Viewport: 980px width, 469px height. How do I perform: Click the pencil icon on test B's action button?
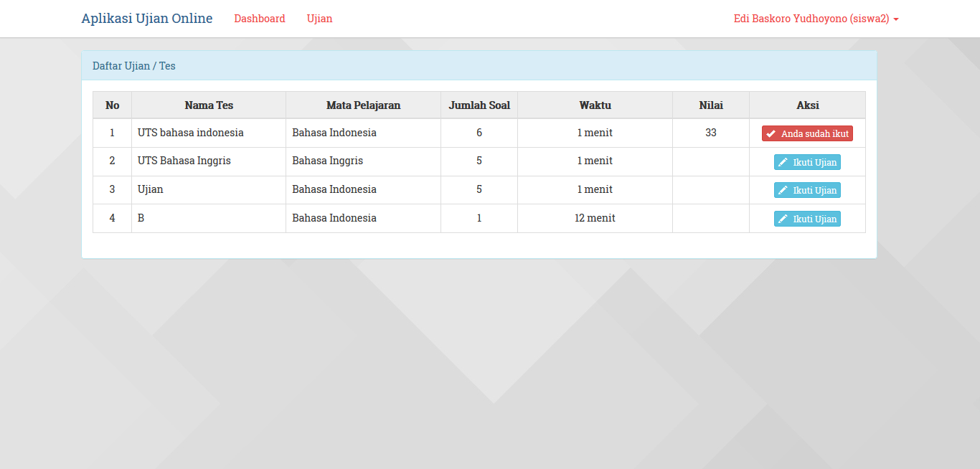click(783, 219)
